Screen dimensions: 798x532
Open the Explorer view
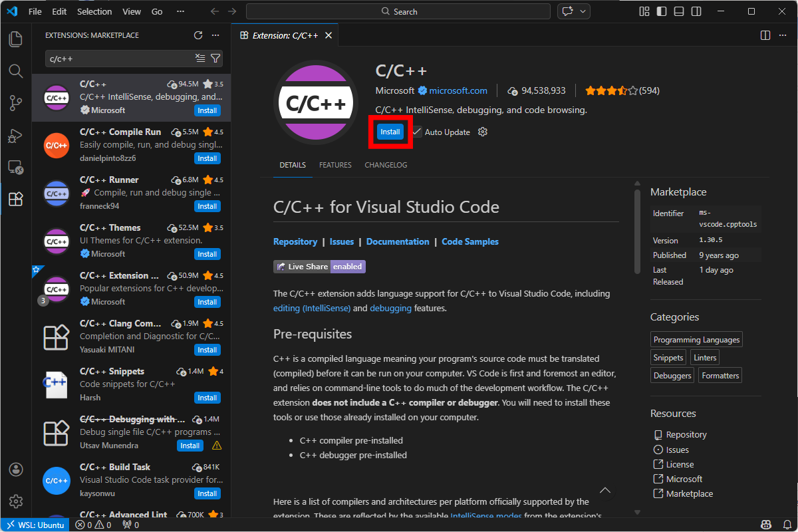click(x=15, y=39)
